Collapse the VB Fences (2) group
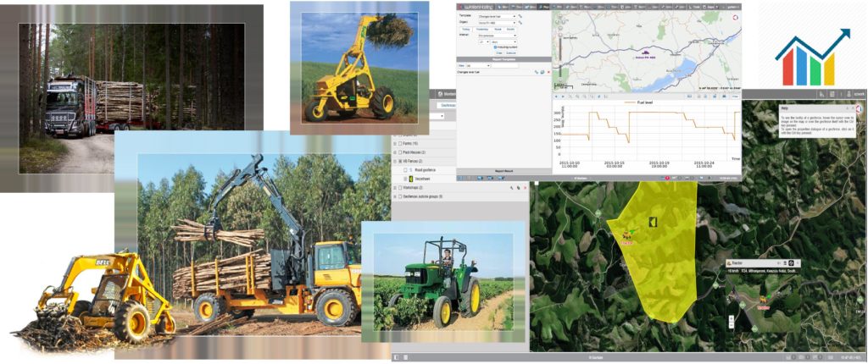The width and height of the screenshot is (868, 364). (395, 161)
